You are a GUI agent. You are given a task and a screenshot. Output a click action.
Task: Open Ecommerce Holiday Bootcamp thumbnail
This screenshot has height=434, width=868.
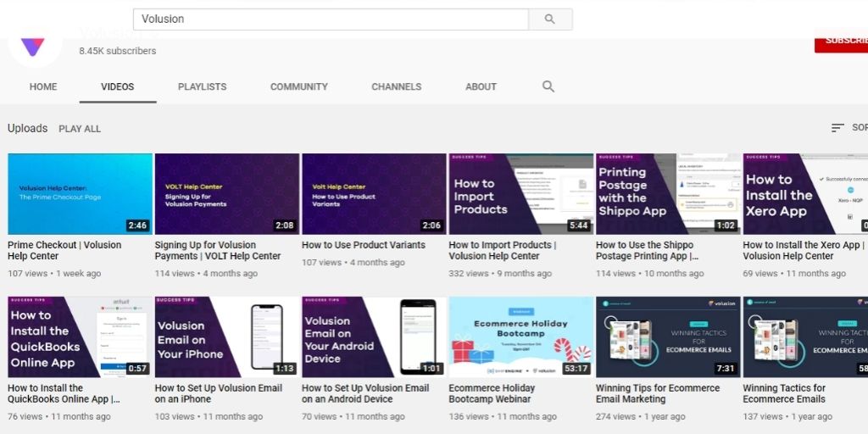tap(521, 337)
